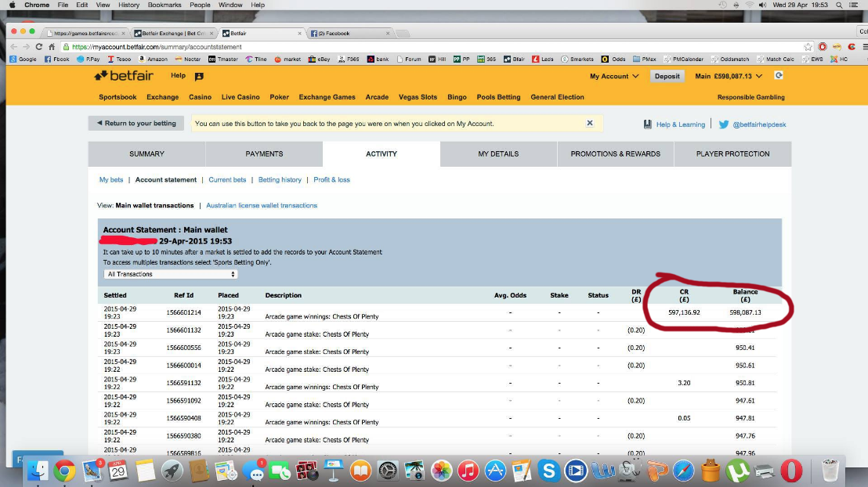Launch Skype from the dock
The width and height of the screenshot is (868, 487).
point(548,471)
